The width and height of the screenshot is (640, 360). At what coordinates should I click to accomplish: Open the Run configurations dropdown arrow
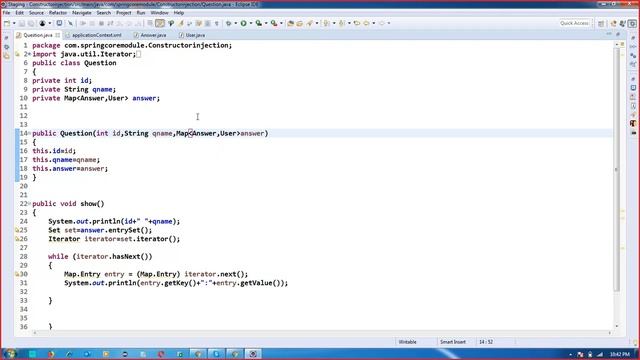tap(251, 23)
